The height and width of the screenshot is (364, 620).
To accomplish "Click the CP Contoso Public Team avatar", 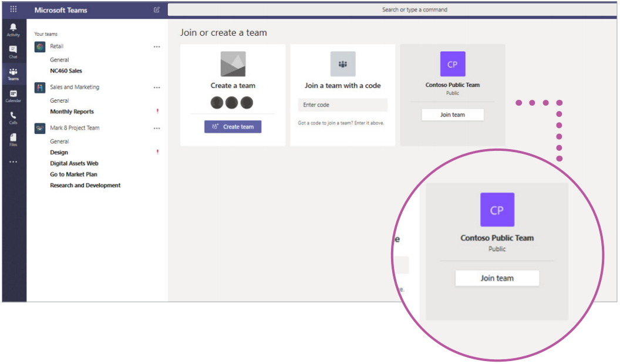I will (x=453, y=63).
